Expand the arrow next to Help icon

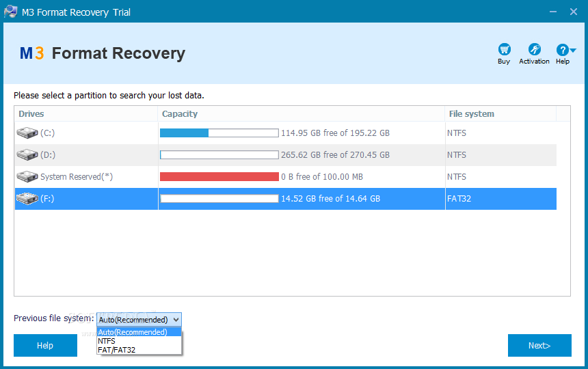click(573, 50)
